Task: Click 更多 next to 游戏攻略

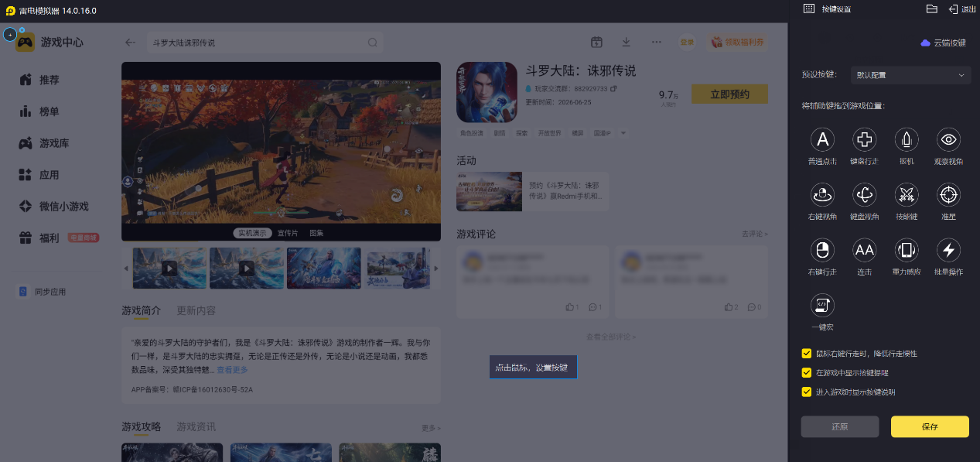Action: pyautogui.click(x=431, y=428)
